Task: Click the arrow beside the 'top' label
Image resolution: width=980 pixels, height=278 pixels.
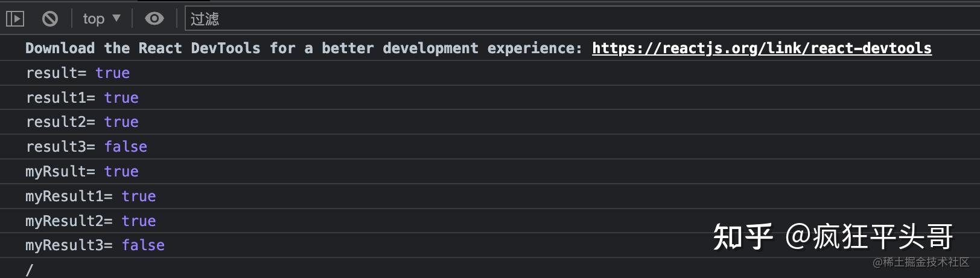Action: (x=116, y=19)
